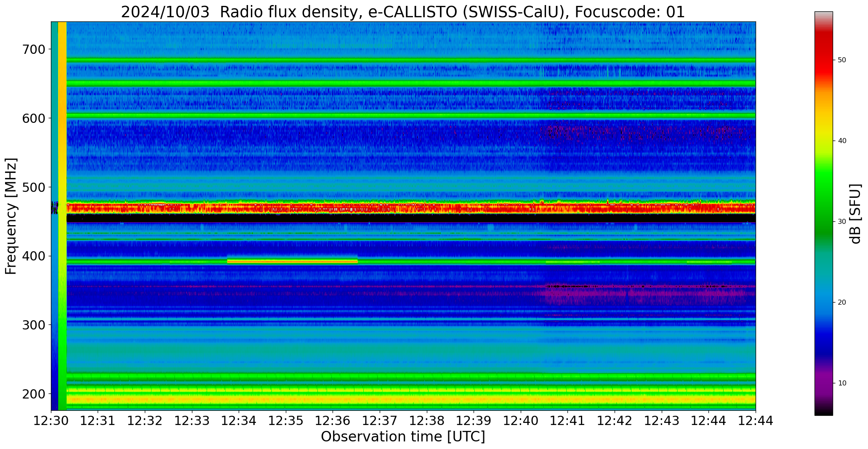The height and width of the screenshot is (449, 868).
Task: Click the colorbar 30 tick label
Action: coord(842,222)
